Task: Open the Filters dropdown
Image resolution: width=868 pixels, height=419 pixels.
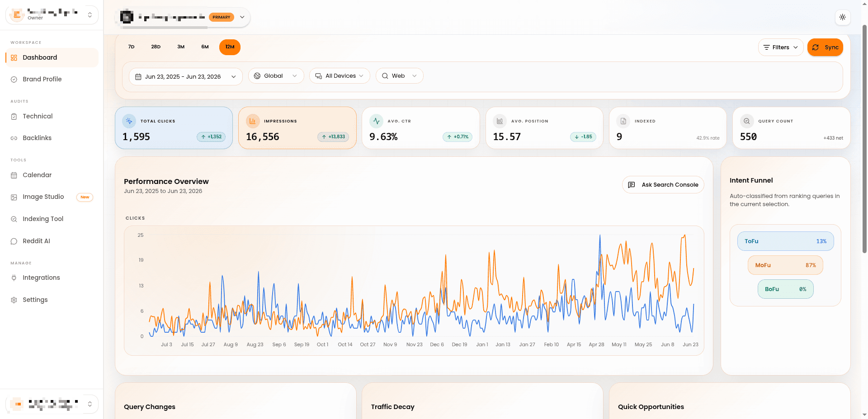Action: (781, 47)
